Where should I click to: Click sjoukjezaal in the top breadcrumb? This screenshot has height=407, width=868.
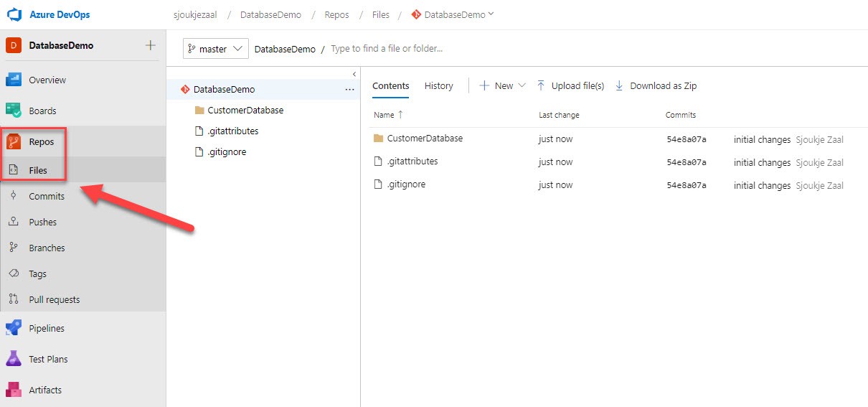pos(195,14)
